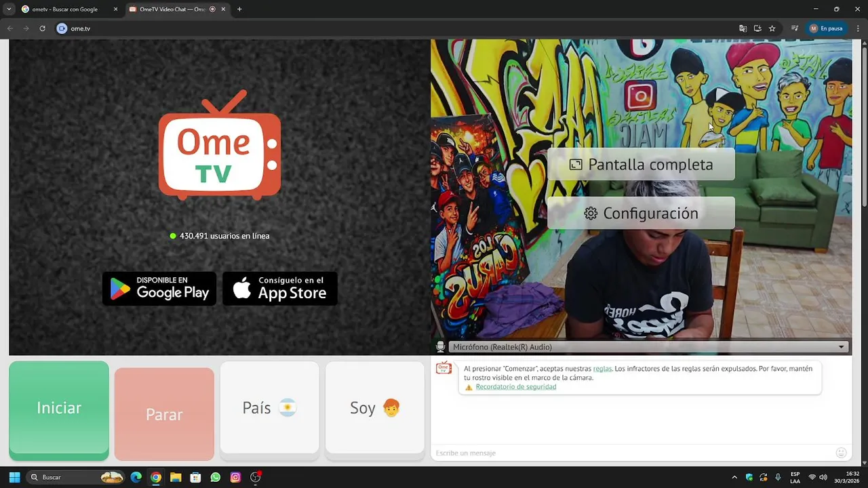Click the recording indicator on OmeTV tab
Screen dimensions: 868x488
[213, 9]
